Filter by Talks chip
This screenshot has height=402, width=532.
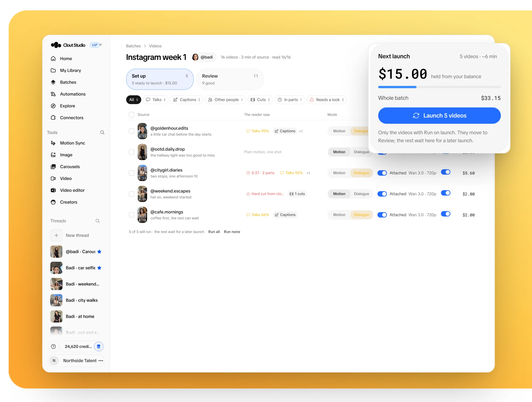(x=155, y=100)
